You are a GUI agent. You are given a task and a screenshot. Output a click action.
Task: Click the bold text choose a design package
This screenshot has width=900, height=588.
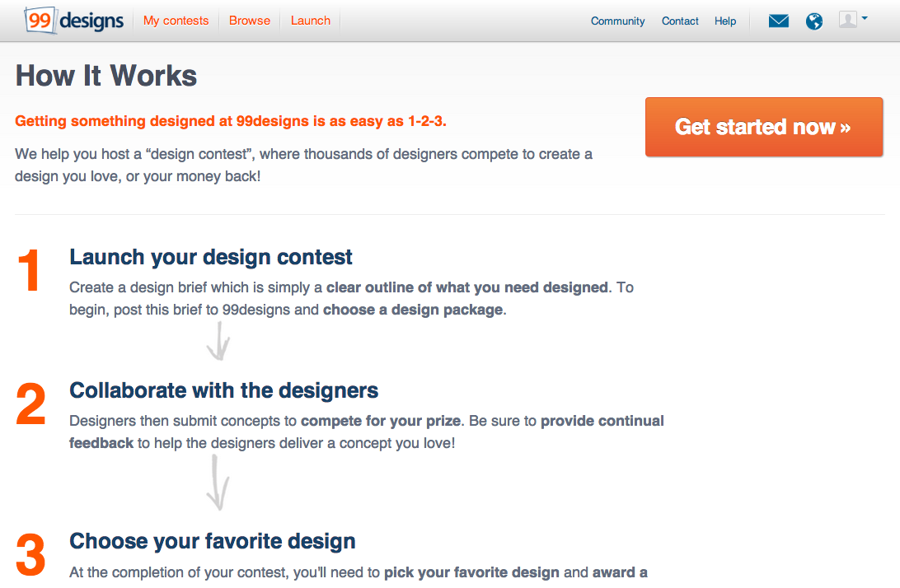(413, 310)
